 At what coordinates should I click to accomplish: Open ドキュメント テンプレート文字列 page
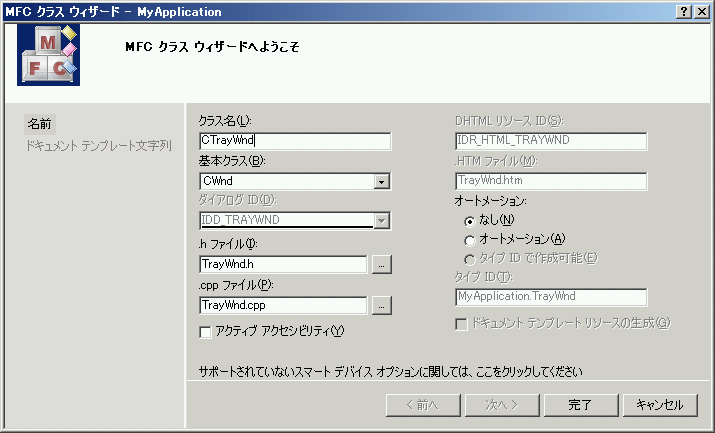tap(98, 146)
